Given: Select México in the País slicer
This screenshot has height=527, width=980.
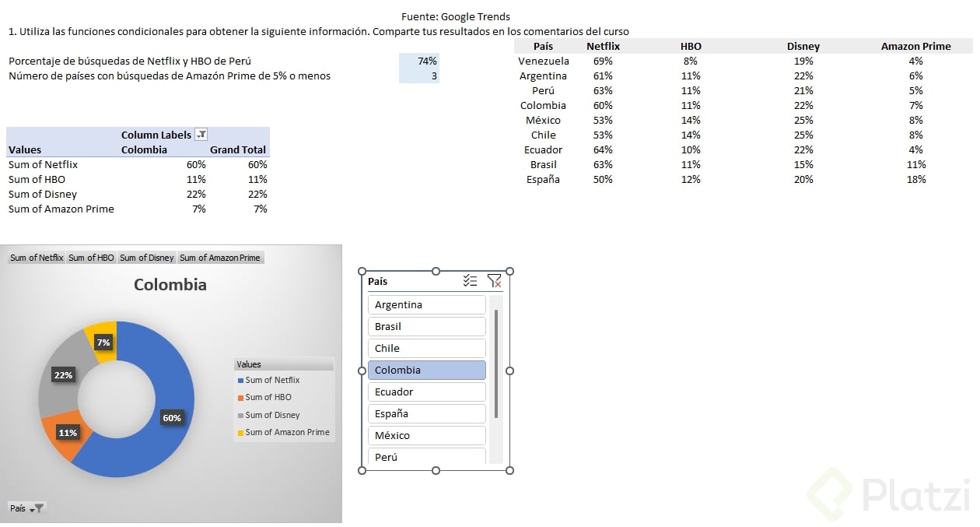Looking at the screenshot, I should [426, 435].
